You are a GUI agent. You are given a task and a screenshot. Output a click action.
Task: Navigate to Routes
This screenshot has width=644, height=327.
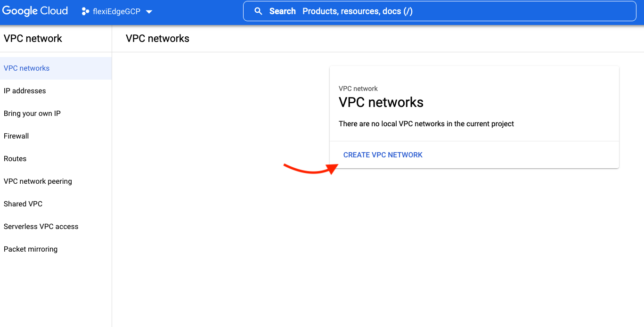pyautogui.click(x=15, y=159)
